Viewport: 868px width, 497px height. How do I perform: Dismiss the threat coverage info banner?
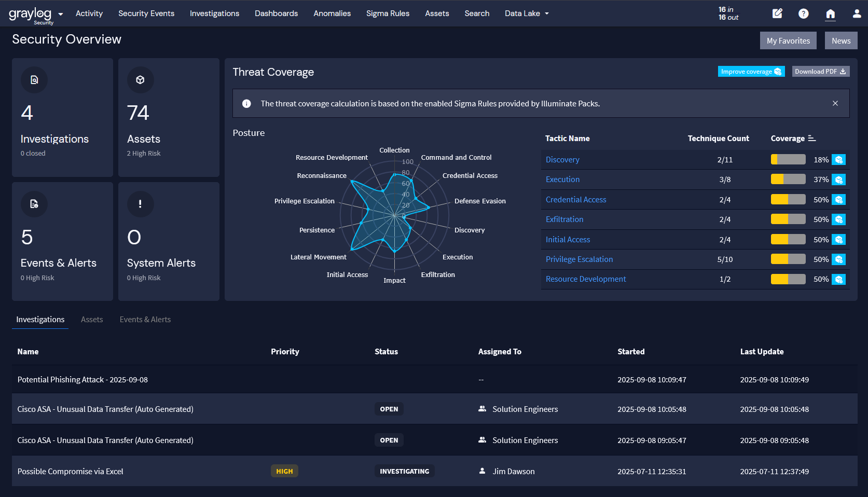pos(835,103)
